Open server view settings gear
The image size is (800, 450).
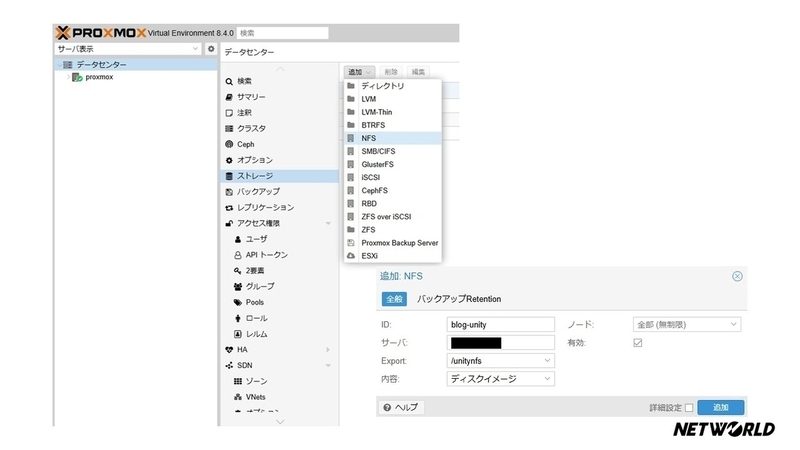(211, 49)
